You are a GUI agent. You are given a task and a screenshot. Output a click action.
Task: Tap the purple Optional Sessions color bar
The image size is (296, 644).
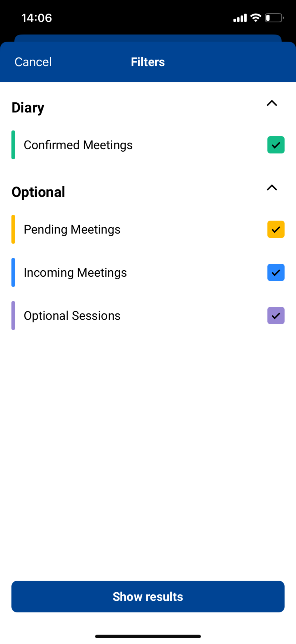13,315
